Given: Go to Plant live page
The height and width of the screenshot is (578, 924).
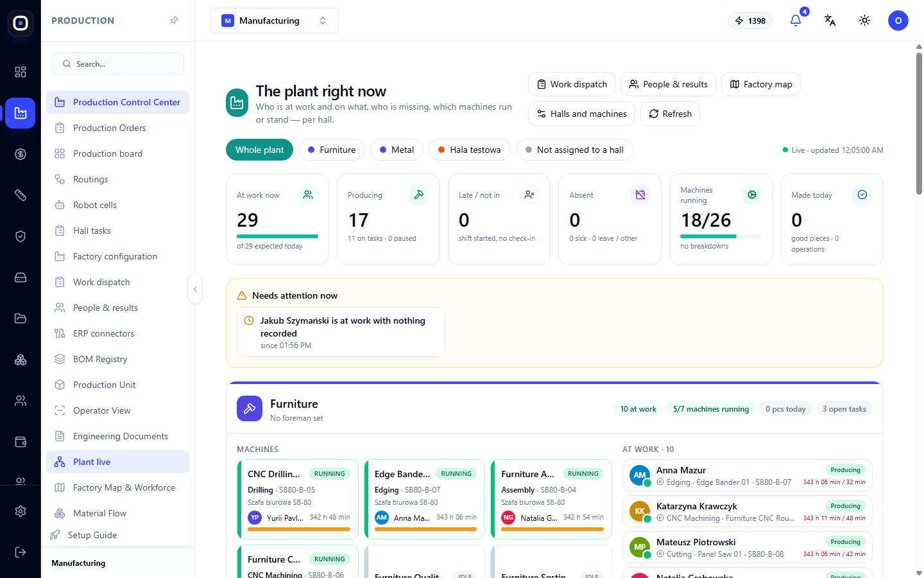Looking at the screenshot, I should [x=117, y=462].
